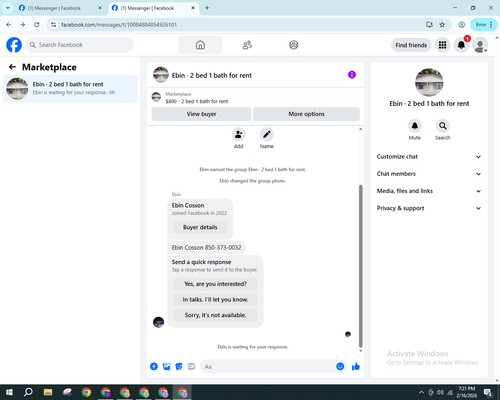Expand Chat members section

(x=429, y=174)
